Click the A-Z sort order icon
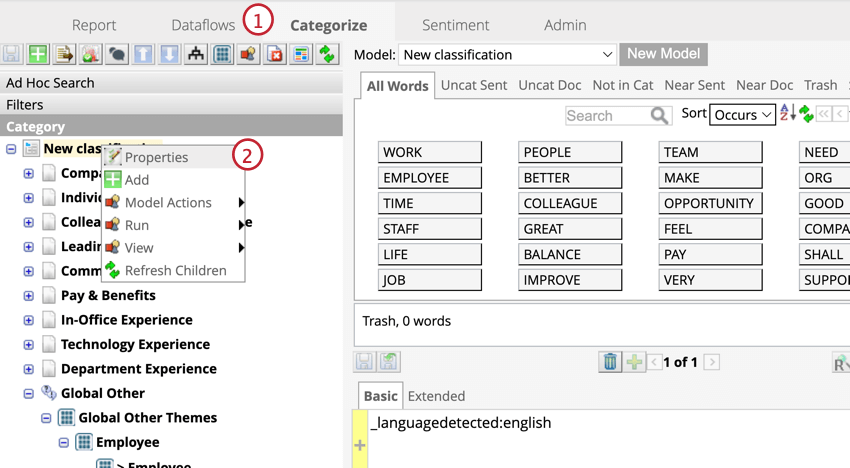Viewport: 850px width, 468px height. coord(788,113)
